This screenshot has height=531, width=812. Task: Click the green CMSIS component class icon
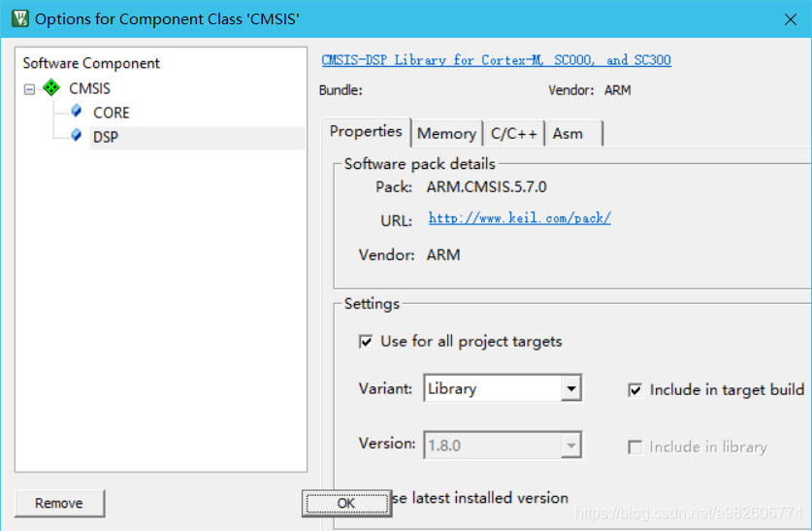(x=50, y=87)
